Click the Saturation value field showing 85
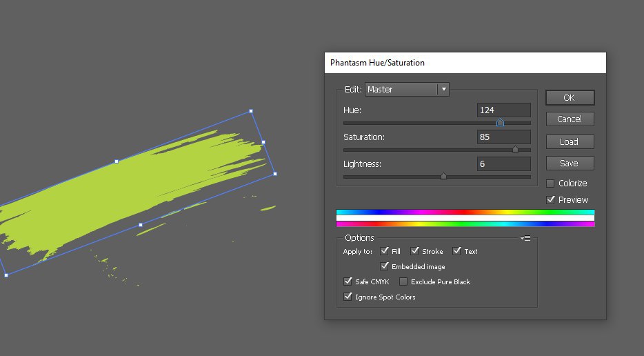The width and height of the screenshot is (644, 356). click(503, 137)
